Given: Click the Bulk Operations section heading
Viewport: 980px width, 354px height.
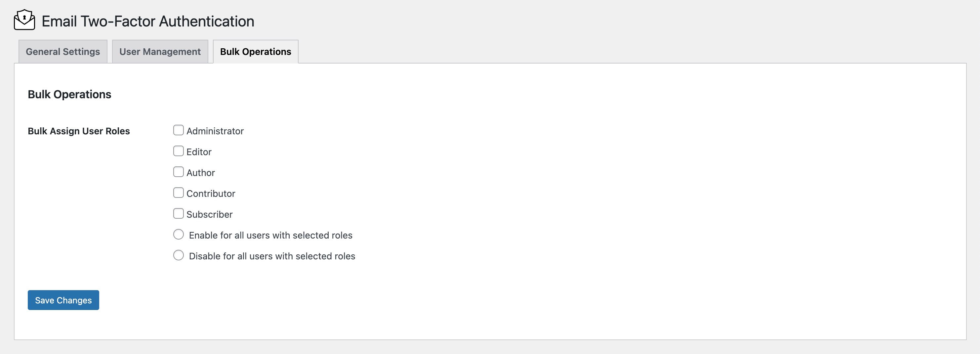Looking at the screenshot, I should (x=70, y=94).
